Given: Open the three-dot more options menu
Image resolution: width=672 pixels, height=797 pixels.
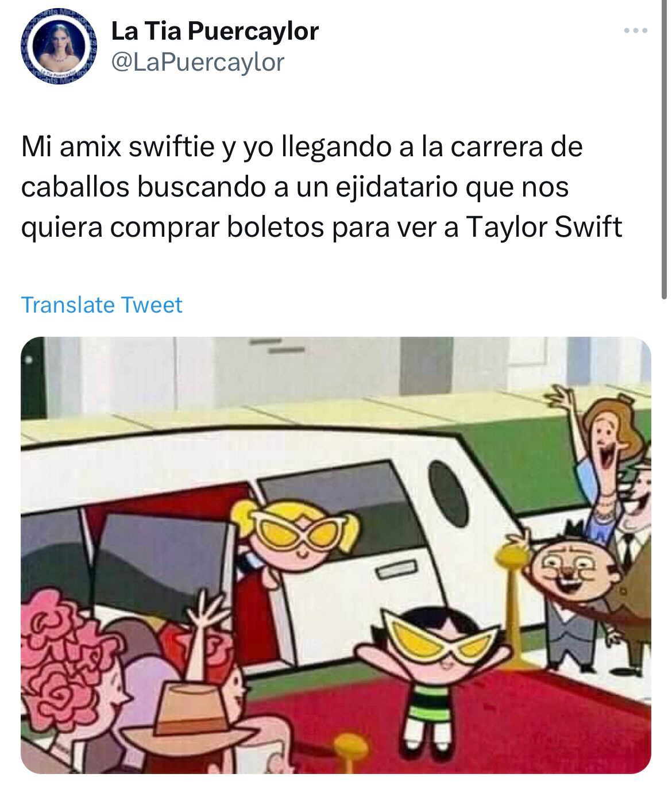Looking at the screenshot, I should click(636, 31).
